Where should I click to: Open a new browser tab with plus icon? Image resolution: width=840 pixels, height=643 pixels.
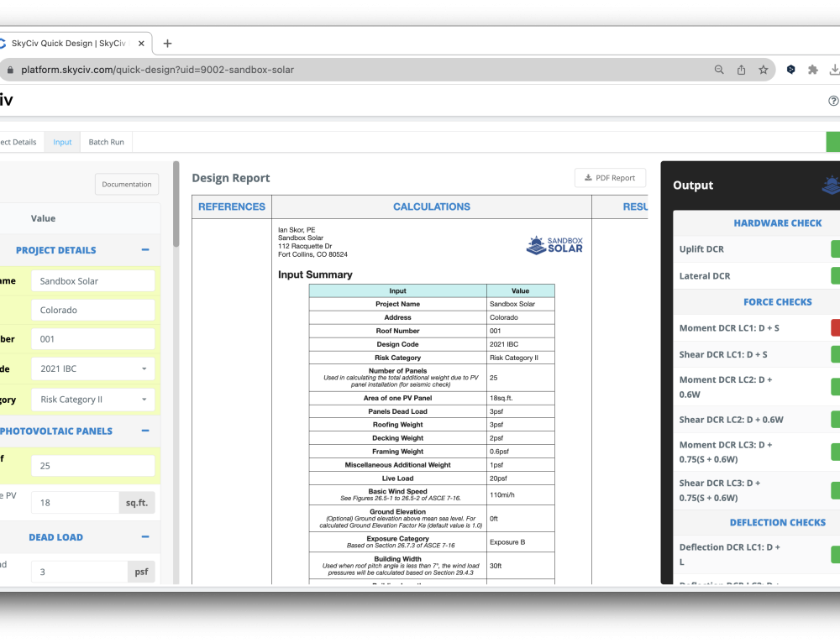coord(167,44)
